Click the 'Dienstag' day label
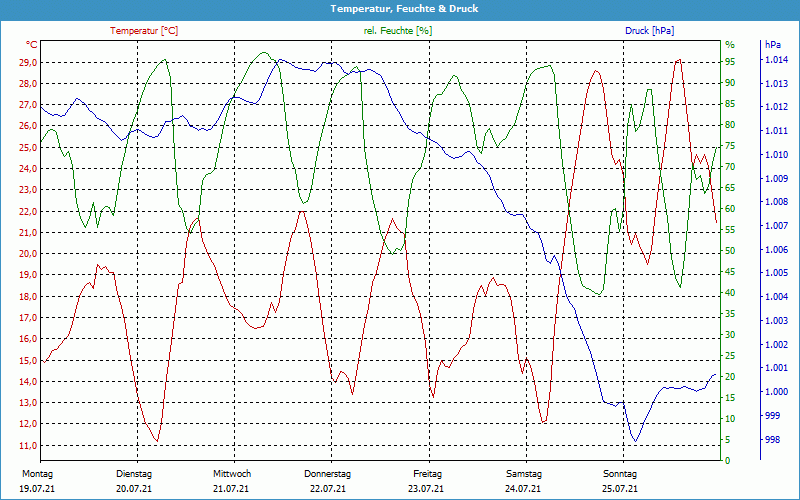Viewport: 800px width, 500px height. pos(134,473)
